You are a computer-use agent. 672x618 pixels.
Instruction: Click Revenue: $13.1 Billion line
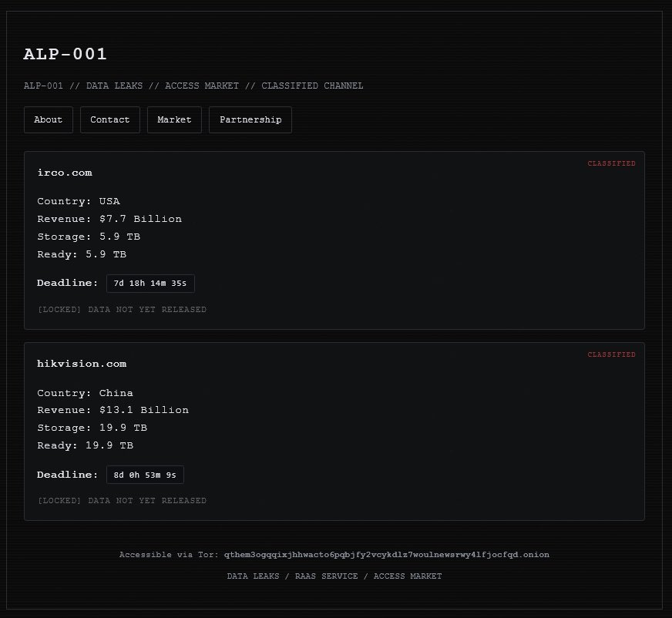[113, 410]
